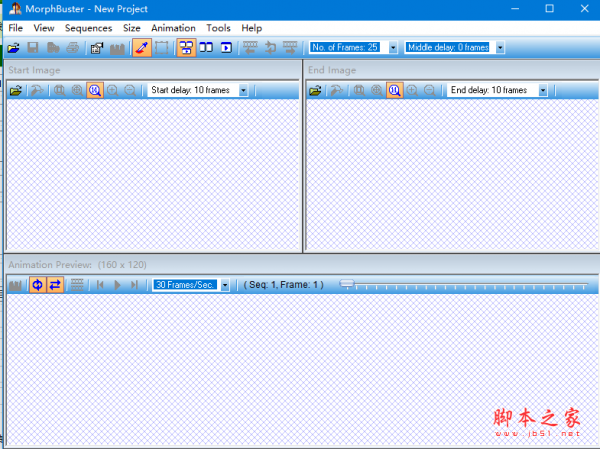Select the dotted rectangle crop tool
Screen dimensions: 600x449
point(162,48)
